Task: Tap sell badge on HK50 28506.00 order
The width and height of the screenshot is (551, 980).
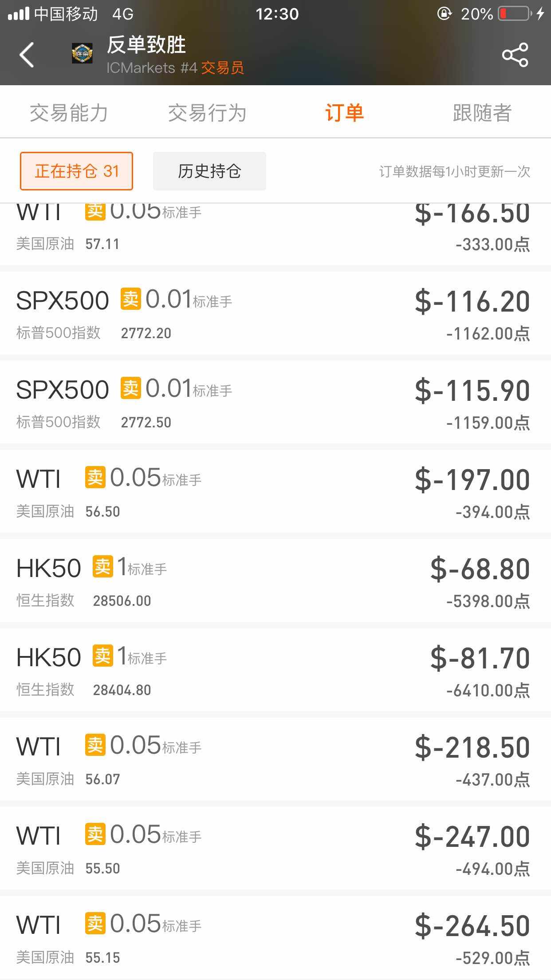Action: tap(102, 566)
